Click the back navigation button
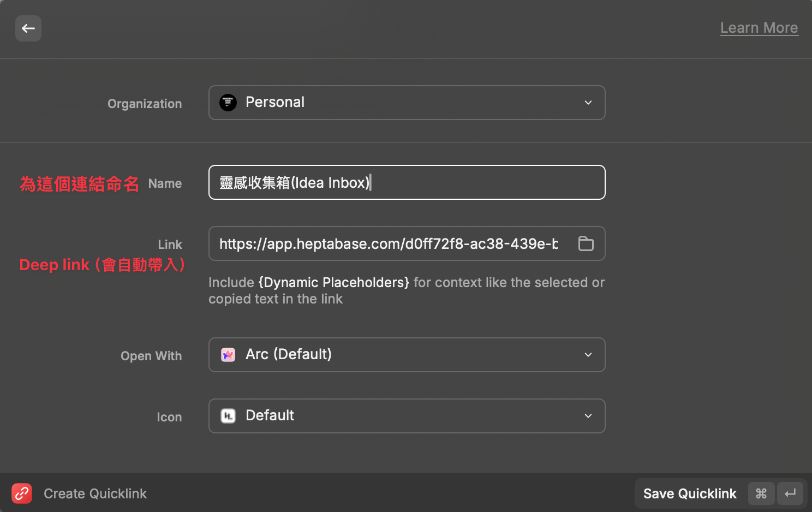 click(28, 28)
